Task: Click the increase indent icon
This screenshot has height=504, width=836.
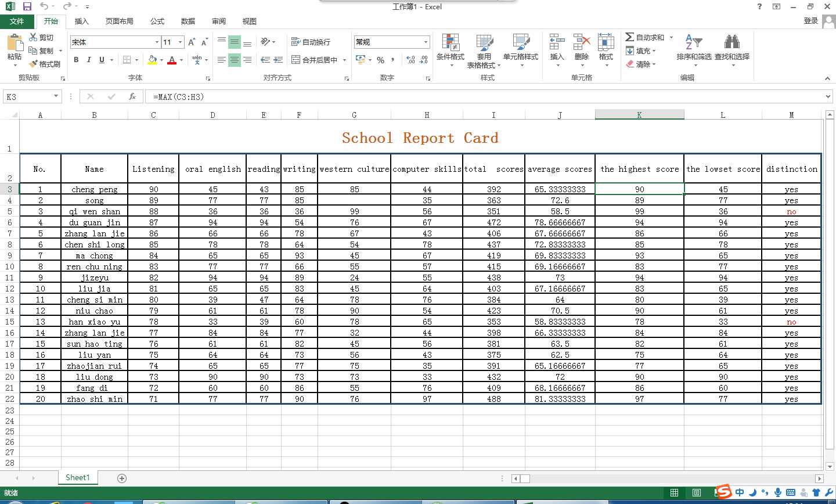Action: coord(278,60)
